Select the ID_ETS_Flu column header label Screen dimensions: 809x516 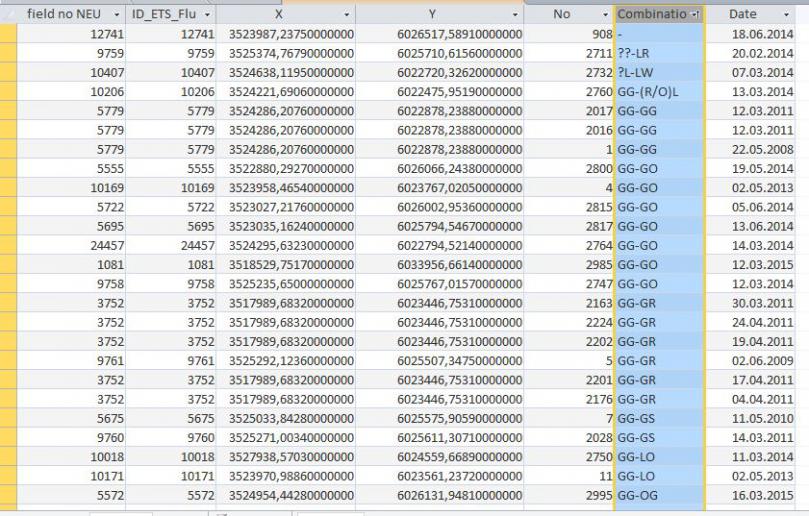164,14
